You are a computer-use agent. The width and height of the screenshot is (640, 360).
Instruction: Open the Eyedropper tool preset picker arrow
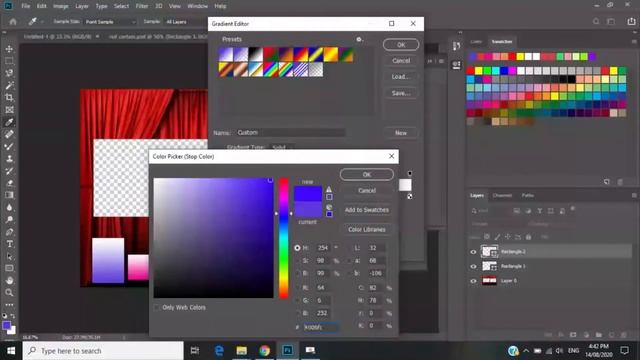(42, 22)
